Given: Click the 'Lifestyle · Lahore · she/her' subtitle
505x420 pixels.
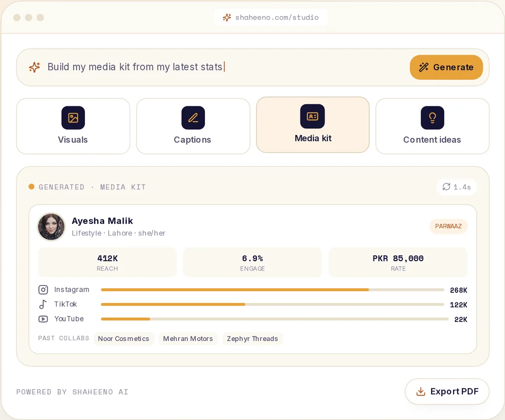Looking at the screenshot, I should tap(118, 233).
